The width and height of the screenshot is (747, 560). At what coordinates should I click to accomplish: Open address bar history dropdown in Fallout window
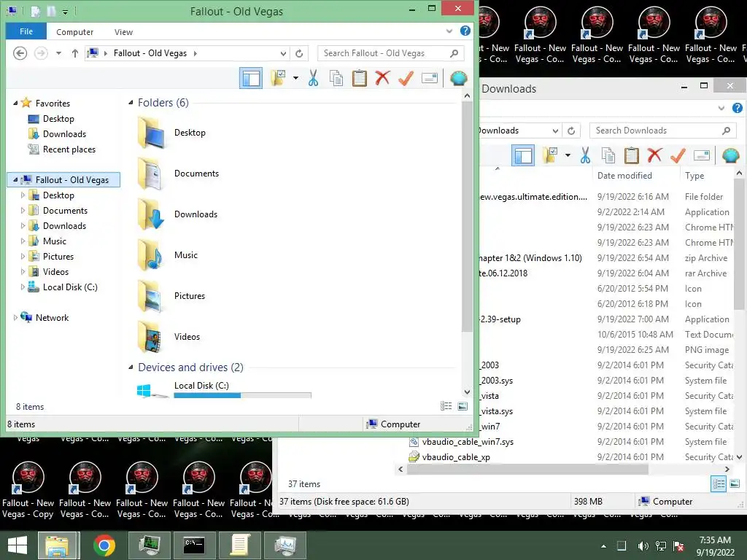click(284, 53)
